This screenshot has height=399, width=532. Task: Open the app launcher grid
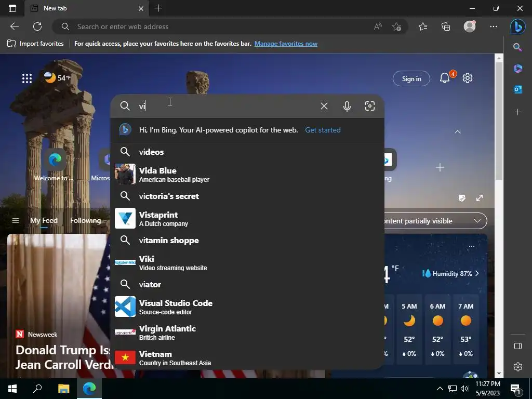click(x=27, y=78)
